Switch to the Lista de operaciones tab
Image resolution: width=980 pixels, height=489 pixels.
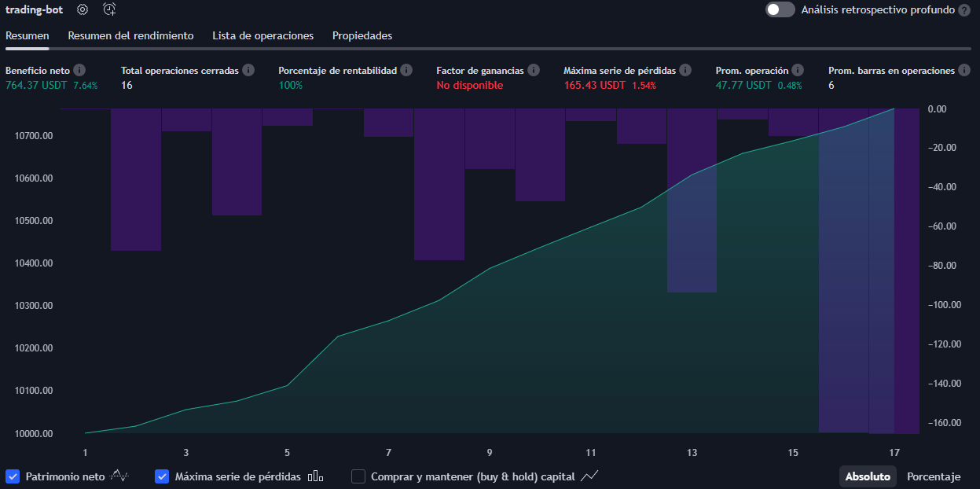262,35
